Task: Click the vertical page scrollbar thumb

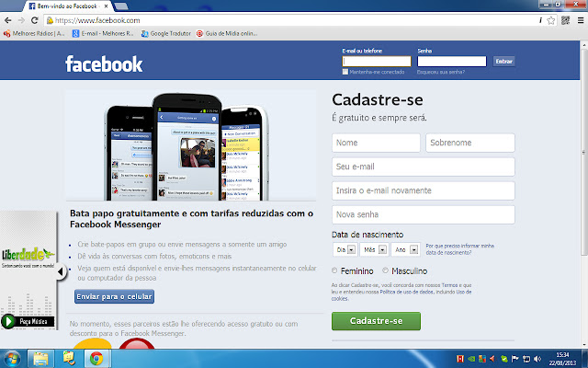Action: (584, 152)
